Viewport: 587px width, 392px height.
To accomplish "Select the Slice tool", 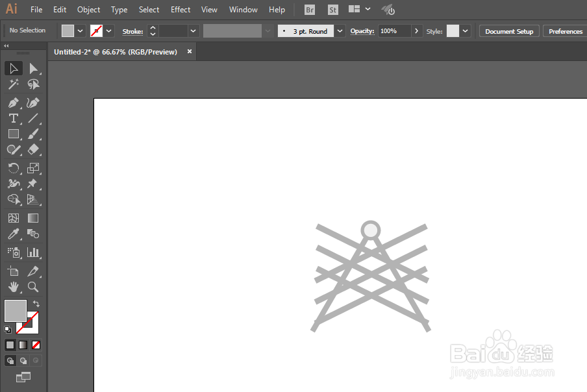I will click(x=33, y=271).
